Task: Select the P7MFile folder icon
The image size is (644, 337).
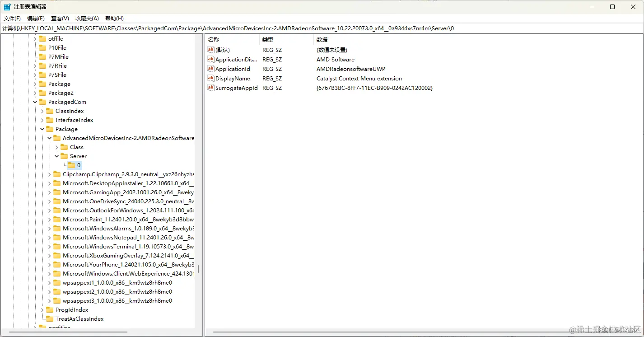Action: [x=42, y=57]
